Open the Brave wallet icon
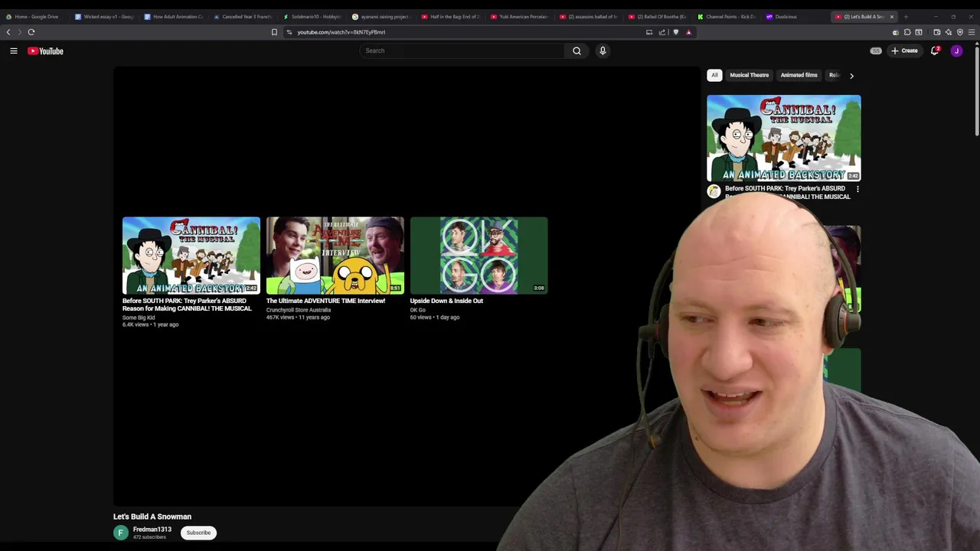980x551 pixels. click(936, 32)
